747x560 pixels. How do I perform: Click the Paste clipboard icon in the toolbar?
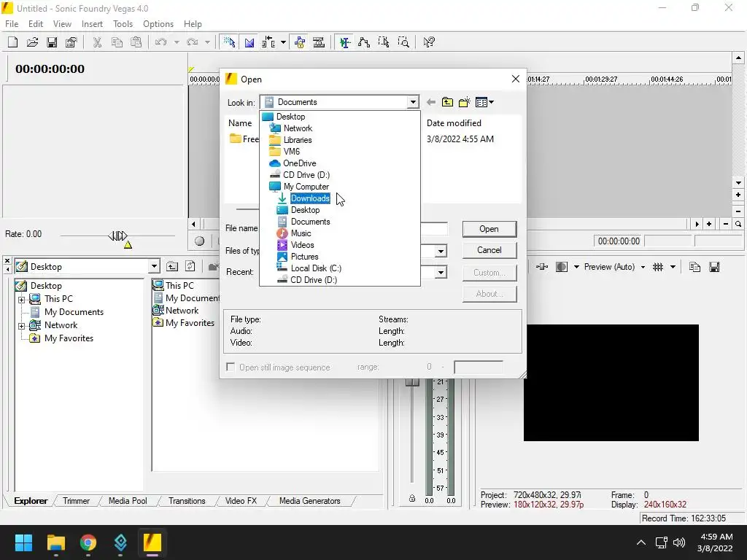pos(136,42)
